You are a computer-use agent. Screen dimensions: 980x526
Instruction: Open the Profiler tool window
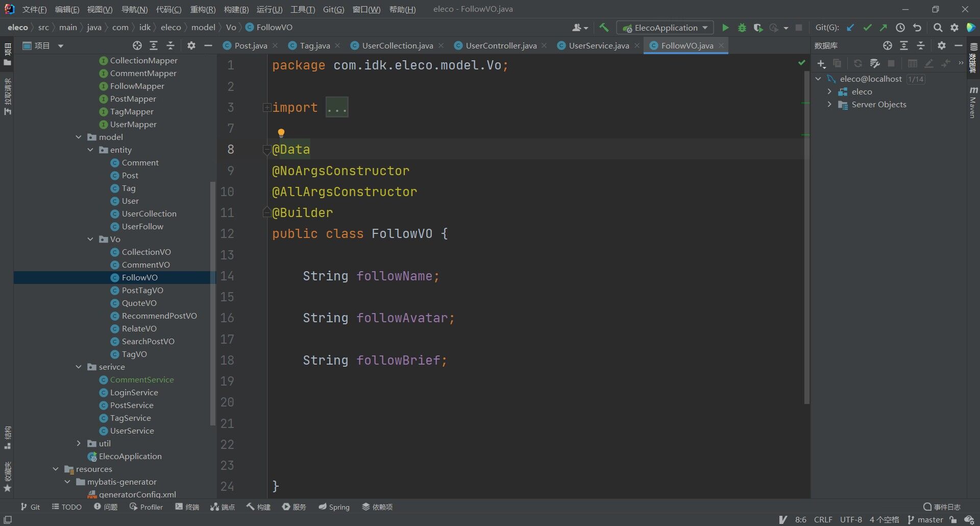click(x=146, y=507)
